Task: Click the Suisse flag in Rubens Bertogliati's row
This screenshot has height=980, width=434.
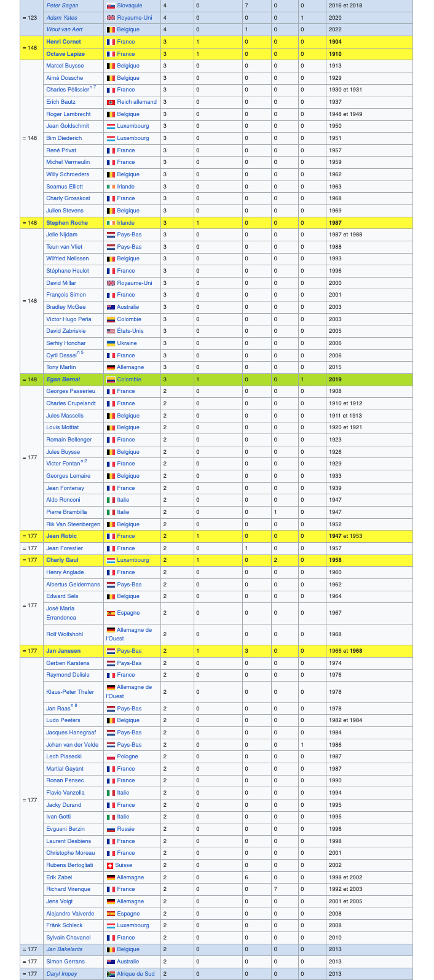Action: (111, 865)
